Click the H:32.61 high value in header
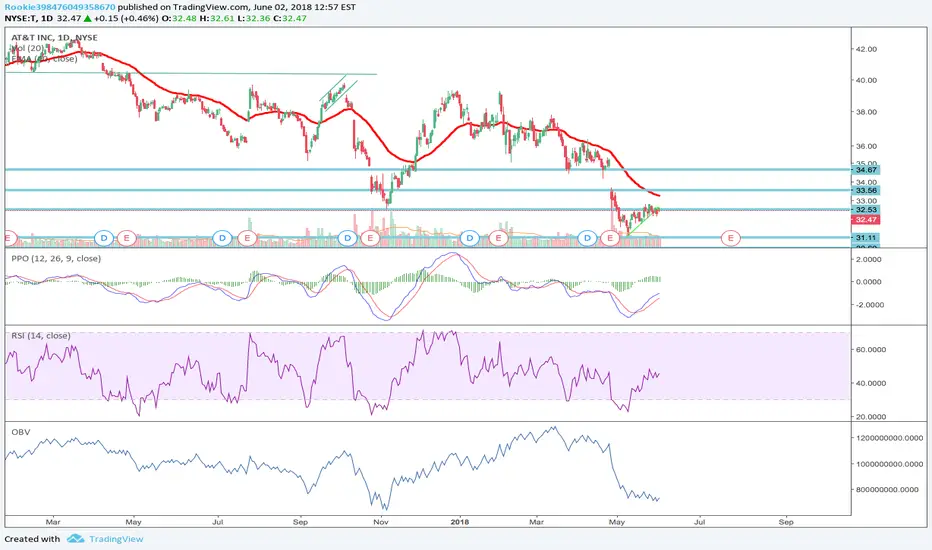Viewport: 932px width, 550px height. point(217,18)
